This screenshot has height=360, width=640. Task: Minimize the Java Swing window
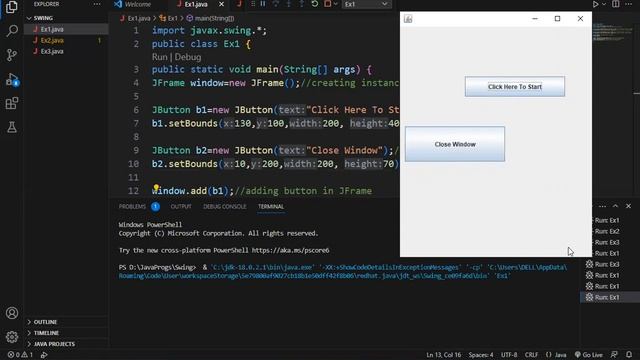(x=535, y=19)
